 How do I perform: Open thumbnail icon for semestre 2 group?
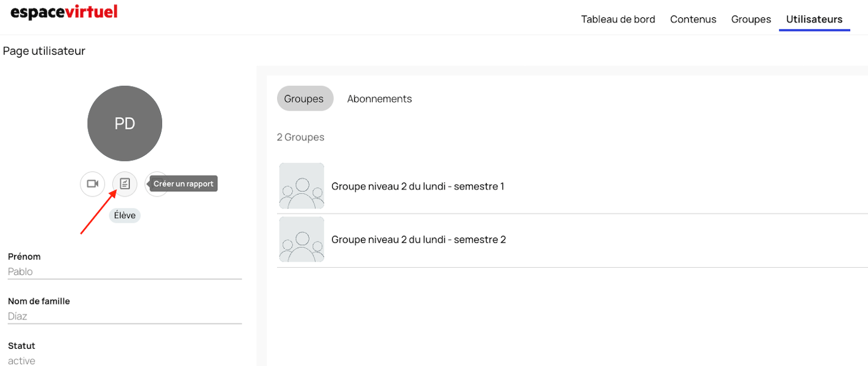click(302, 239)
